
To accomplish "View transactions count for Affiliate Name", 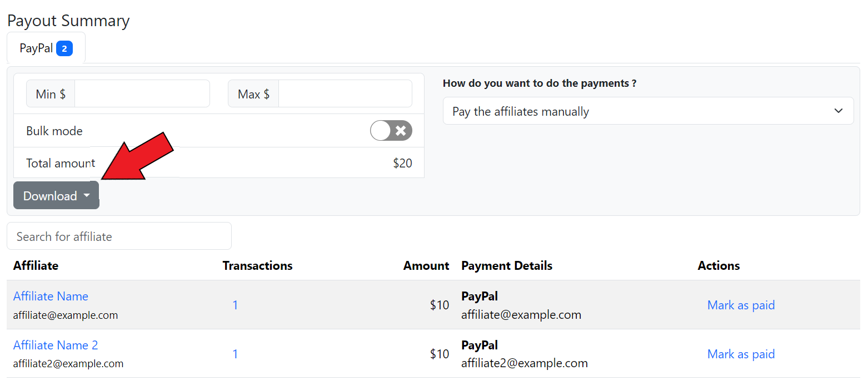I will (x=235, y=305).
